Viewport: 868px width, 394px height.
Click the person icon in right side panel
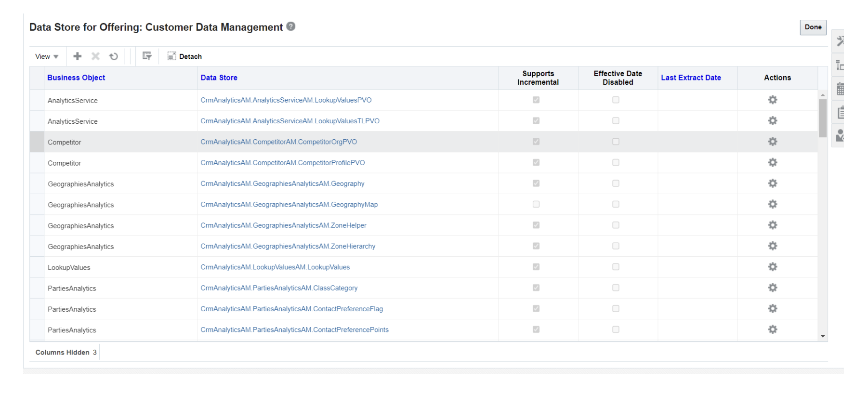click(x=840, y=135)
